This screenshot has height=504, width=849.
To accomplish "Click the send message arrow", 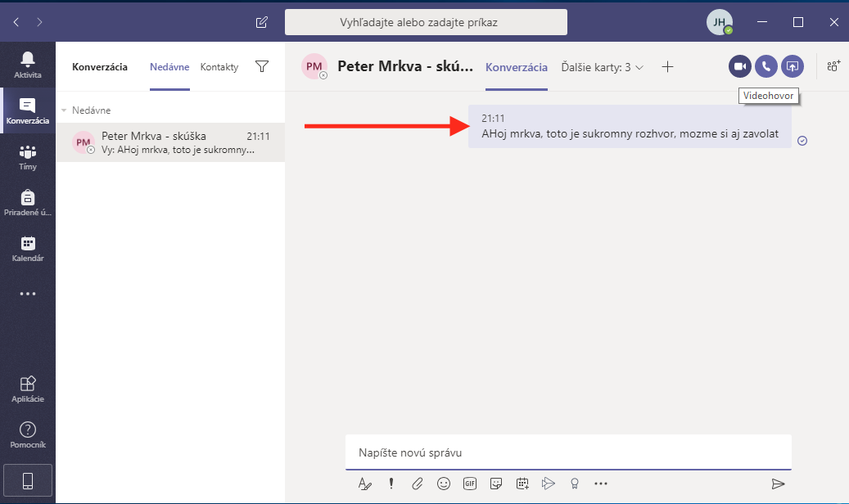I will tap(778, 484).
